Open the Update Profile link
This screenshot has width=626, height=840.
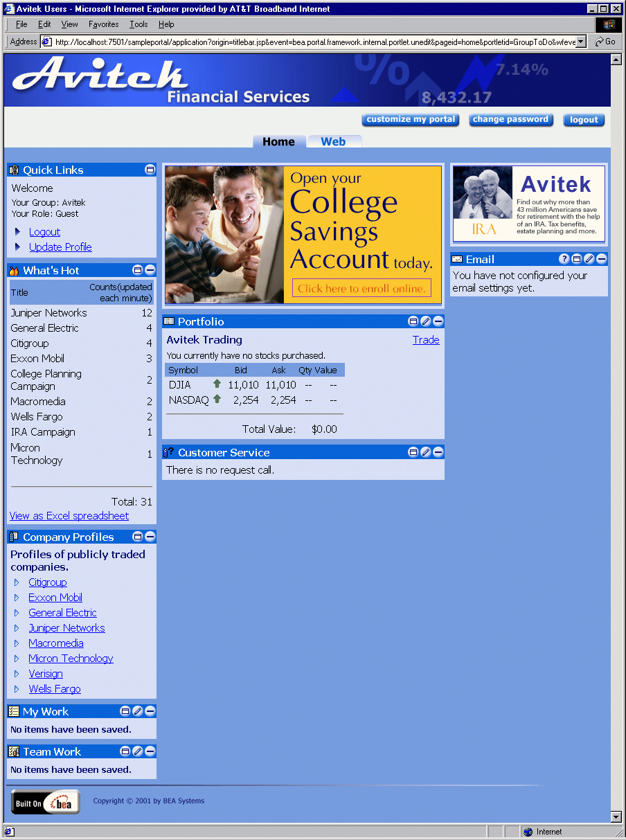point(60,247)
